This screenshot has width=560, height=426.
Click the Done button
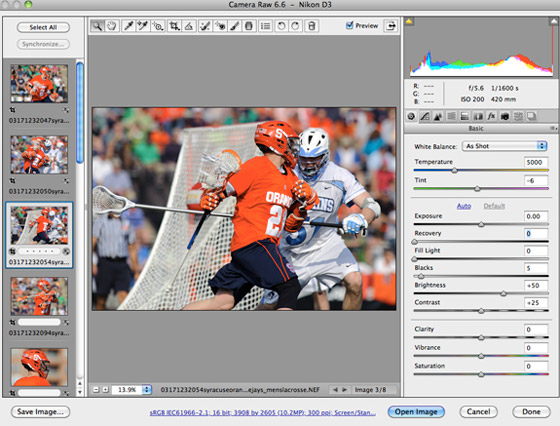click(531, 412)
